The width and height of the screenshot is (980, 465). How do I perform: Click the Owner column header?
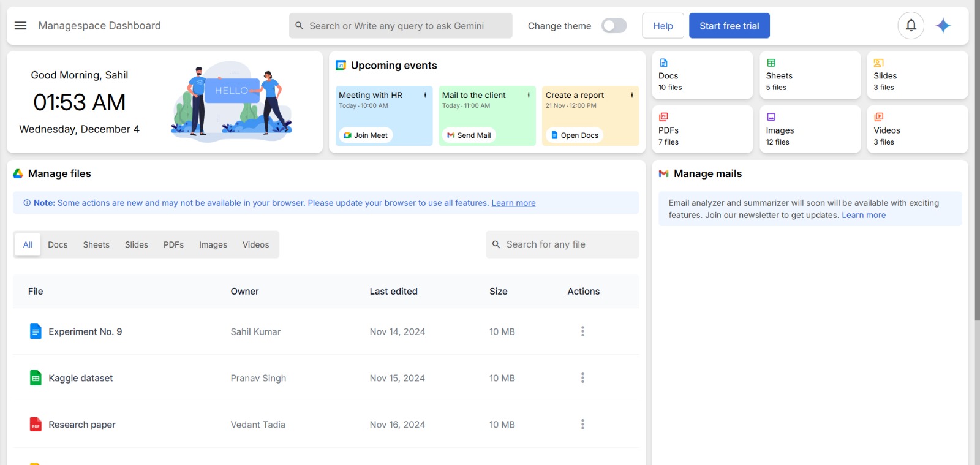pos(244,292)
